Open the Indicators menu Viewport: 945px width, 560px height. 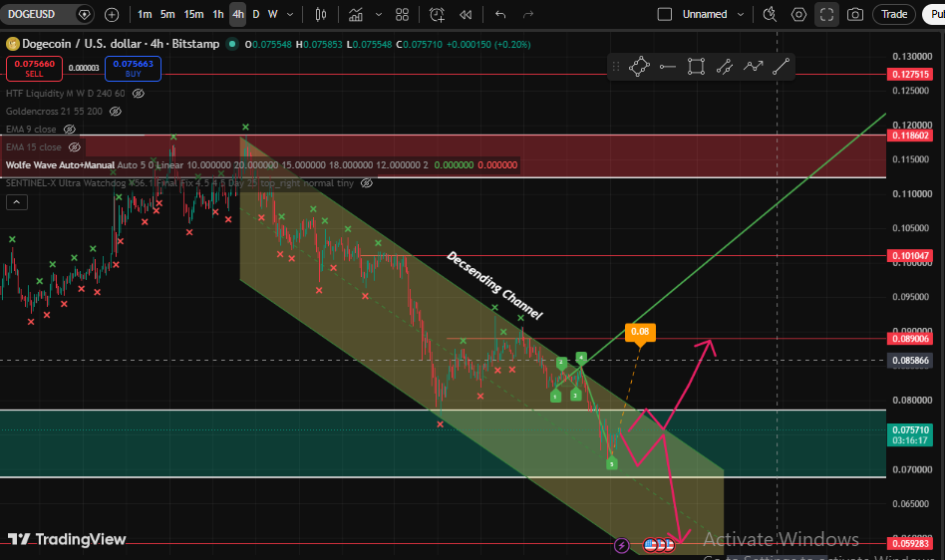pos(356,15)
